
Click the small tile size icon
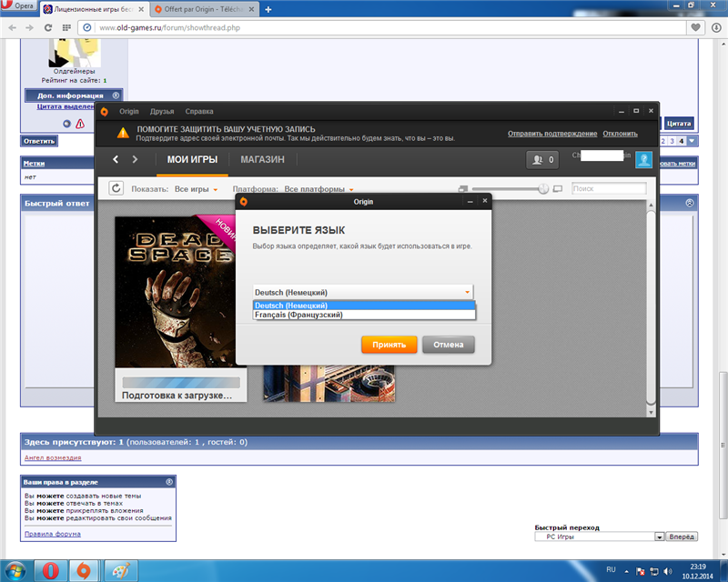click(462, 189)
